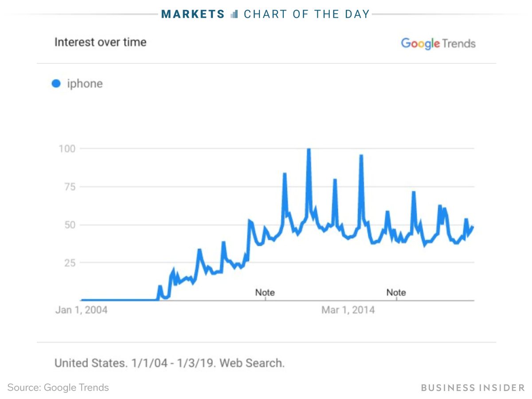Click the Mar 1, 2014 axis label
532x399 pixels.
[x=348, y=310]
